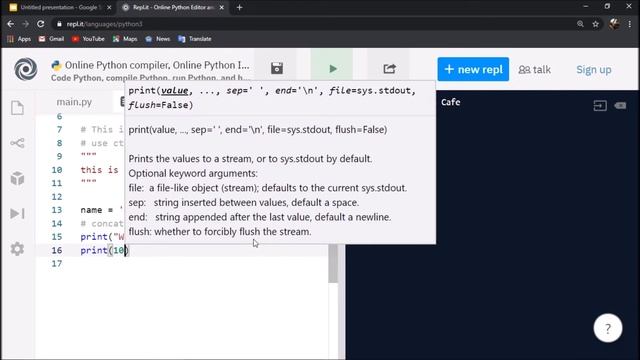Save the repl with floppy disk icon
The width and height of the screenshot is (640, 360).
pyautogui.click(x=277, y=68)
